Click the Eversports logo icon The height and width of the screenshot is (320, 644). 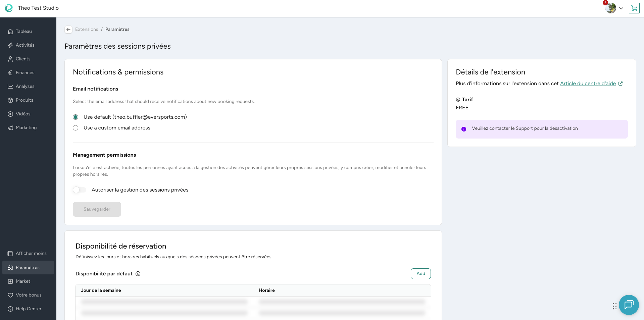click(x=9, y=8)
